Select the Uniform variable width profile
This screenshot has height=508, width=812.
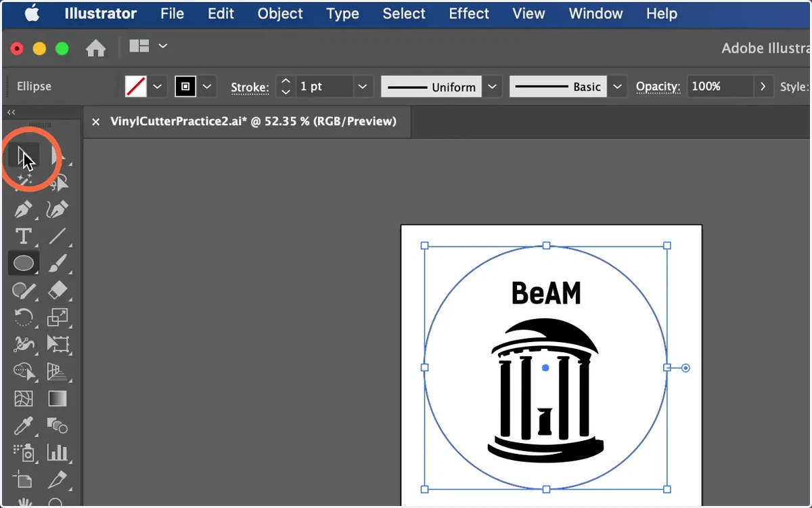[x=432, y=87]
